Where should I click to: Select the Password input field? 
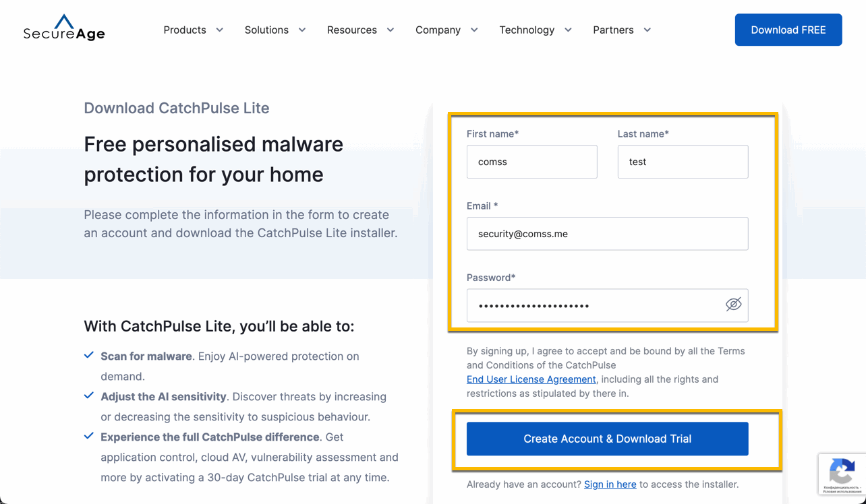pos(608,305)
